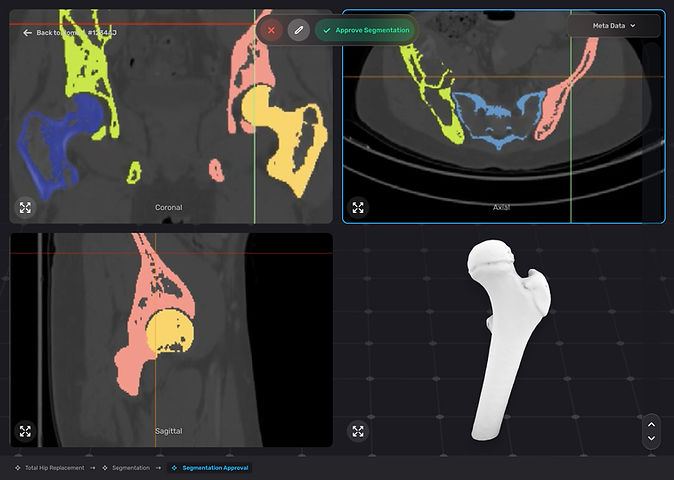Click the pencil edit segmentation icon

coord(298,30)
